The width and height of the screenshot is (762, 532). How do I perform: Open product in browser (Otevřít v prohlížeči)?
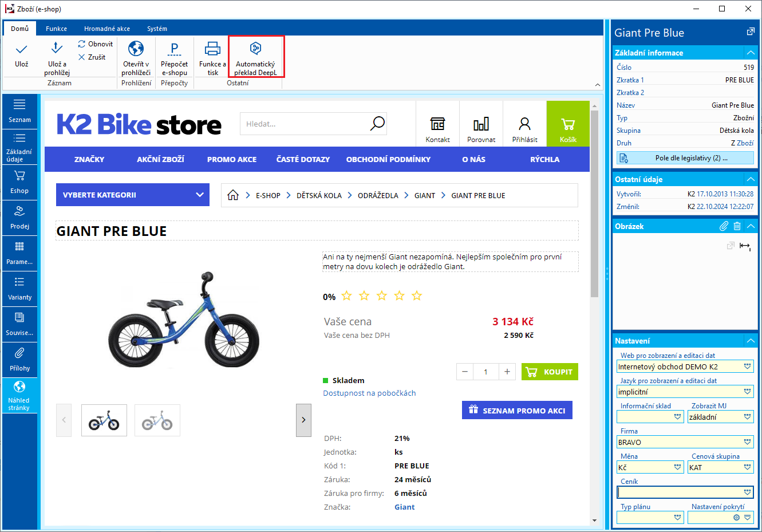[136, 58]
